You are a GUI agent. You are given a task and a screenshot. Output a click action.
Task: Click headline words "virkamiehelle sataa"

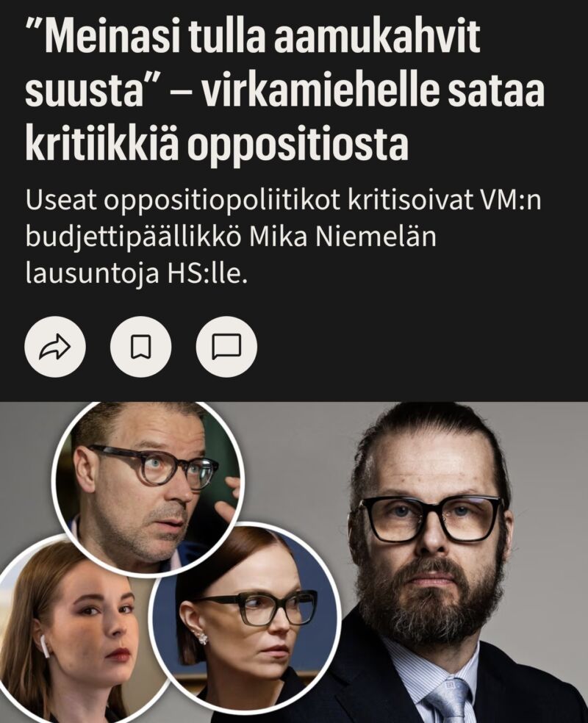pyautogui.click(x=374, y=90)
